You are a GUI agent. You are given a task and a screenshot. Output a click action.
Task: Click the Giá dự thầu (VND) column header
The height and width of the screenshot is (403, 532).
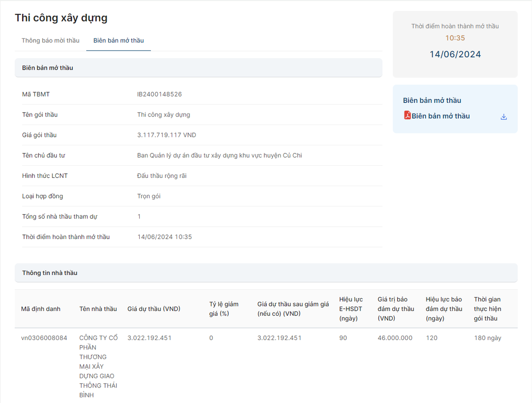pos(154,309)
